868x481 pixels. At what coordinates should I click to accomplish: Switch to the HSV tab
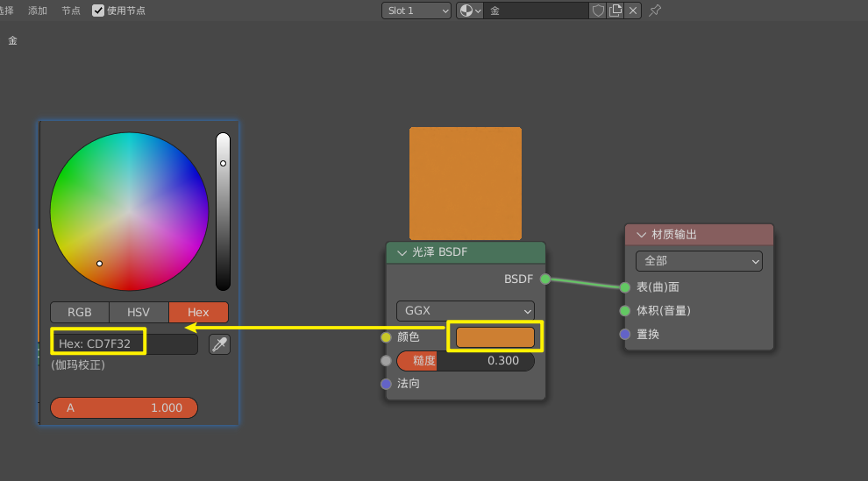(x=139, y=312)
